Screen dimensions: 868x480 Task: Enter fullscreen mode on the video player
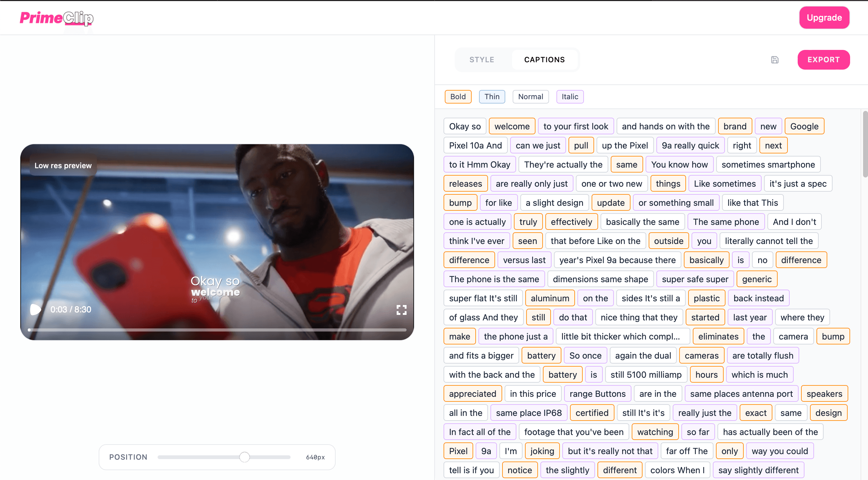coord(401,310)
